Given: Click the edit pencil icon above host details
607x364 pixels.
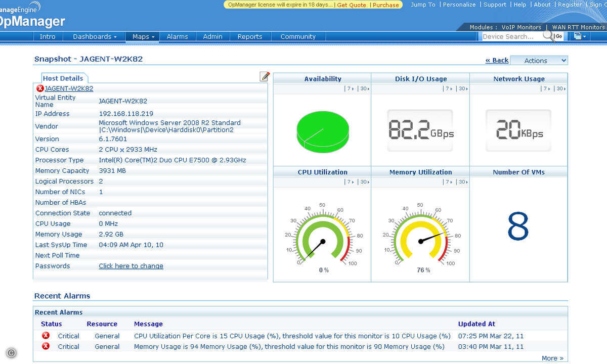Looking at the screenshot, I should tap(265, 76).
